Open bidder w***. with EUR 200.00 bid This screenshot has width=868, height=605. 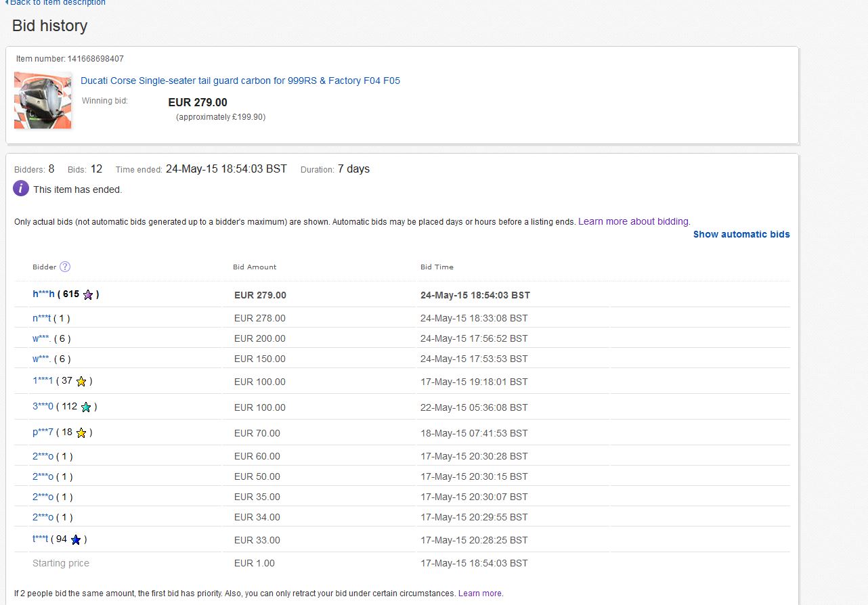(41, 338)
